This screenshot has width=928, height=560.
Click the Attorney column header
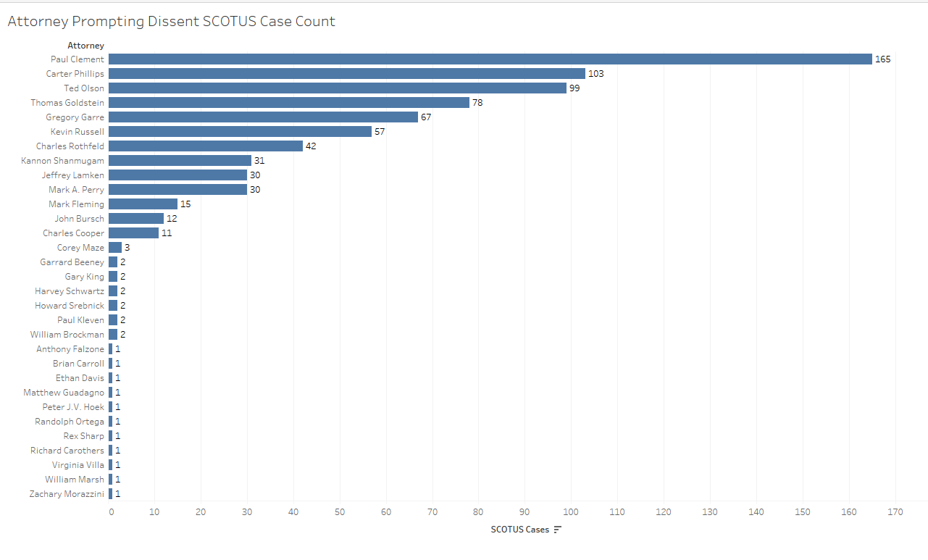point(85,46)
